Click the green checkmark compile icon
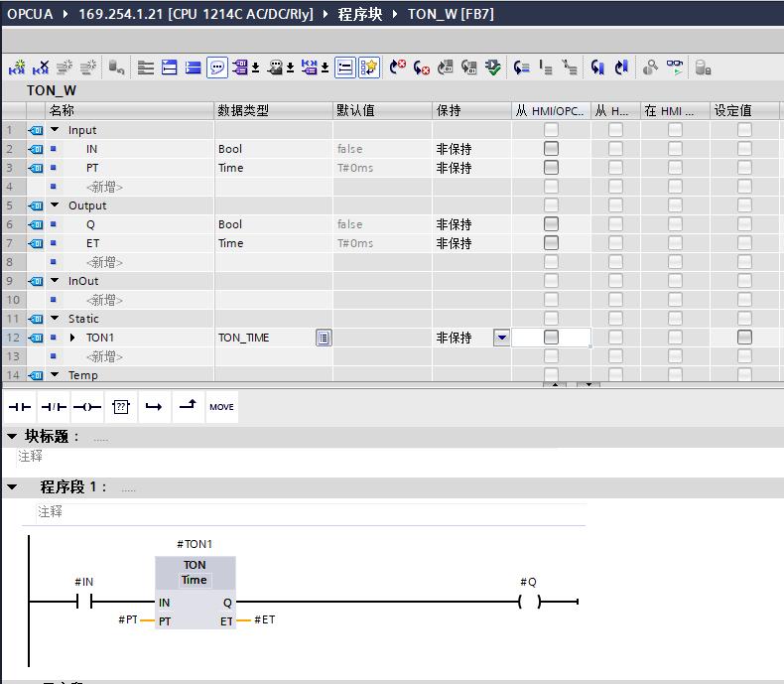Viewport: 784px width, 684px height. click(x=493, y=67)
